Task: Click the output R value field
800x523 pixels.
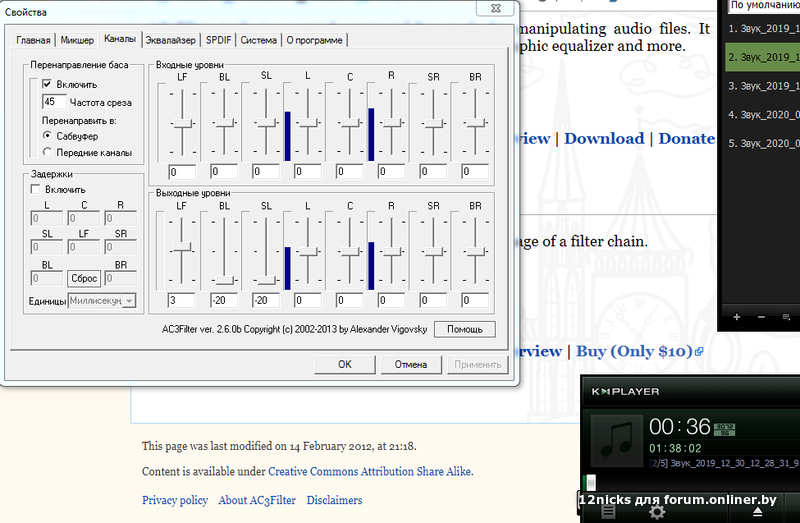Action: (391, 300)
